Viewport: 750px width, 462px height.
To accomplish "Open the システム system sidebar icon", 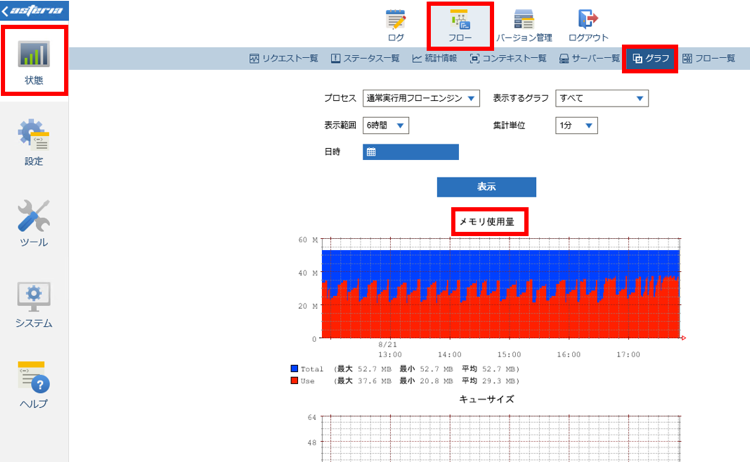I will tap(34, 304).
